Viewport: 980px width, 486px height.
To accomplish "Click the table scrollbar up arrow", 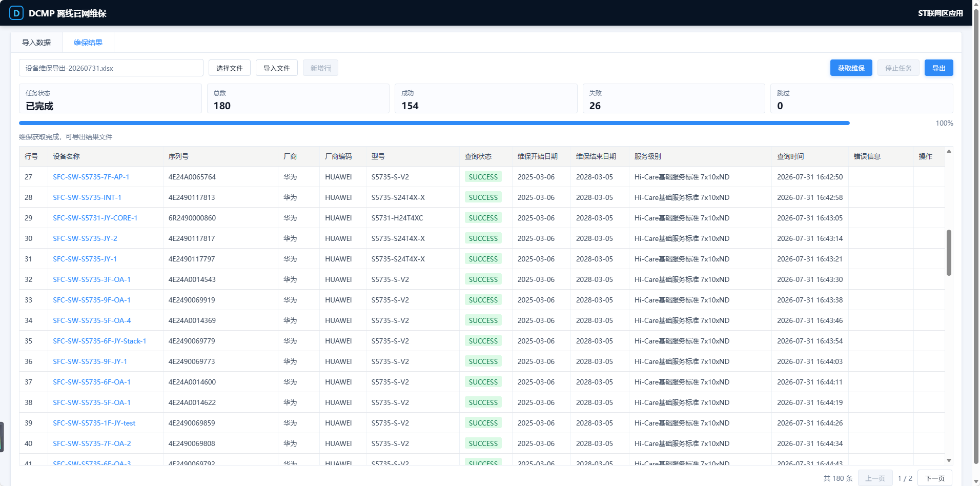I will (x=949, y=151).
